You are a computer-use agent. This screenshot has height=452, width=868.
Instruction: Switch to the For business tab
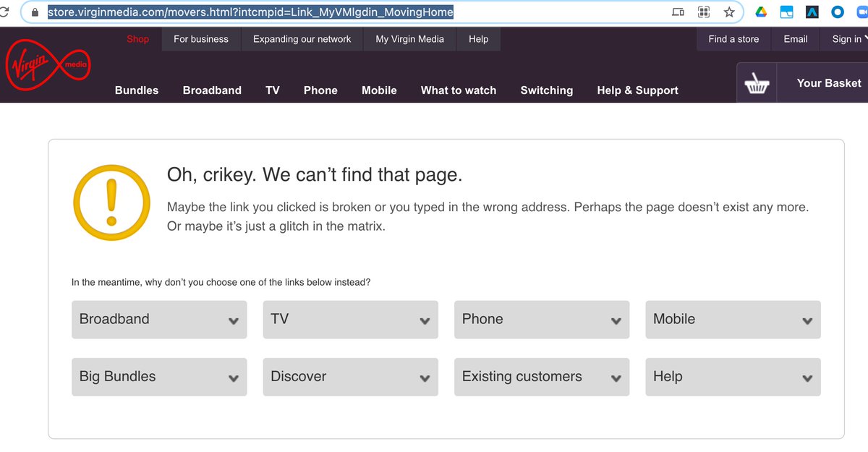point(201,39)
